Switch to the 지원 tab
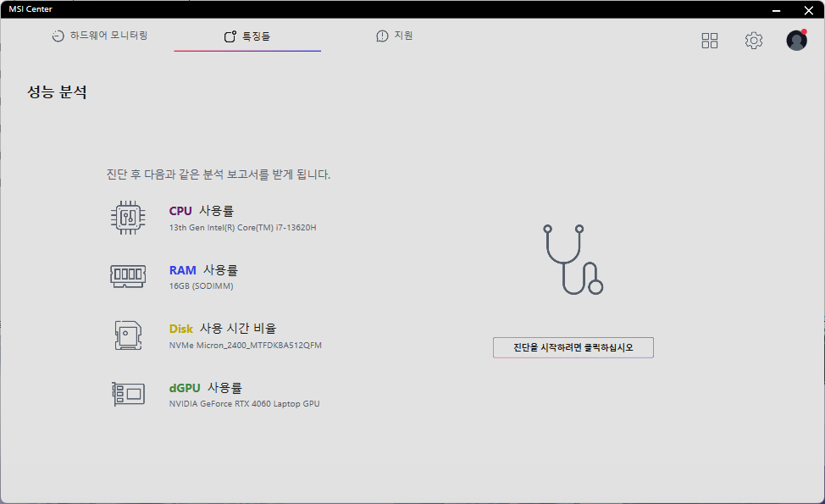 [x=395, y=36]
